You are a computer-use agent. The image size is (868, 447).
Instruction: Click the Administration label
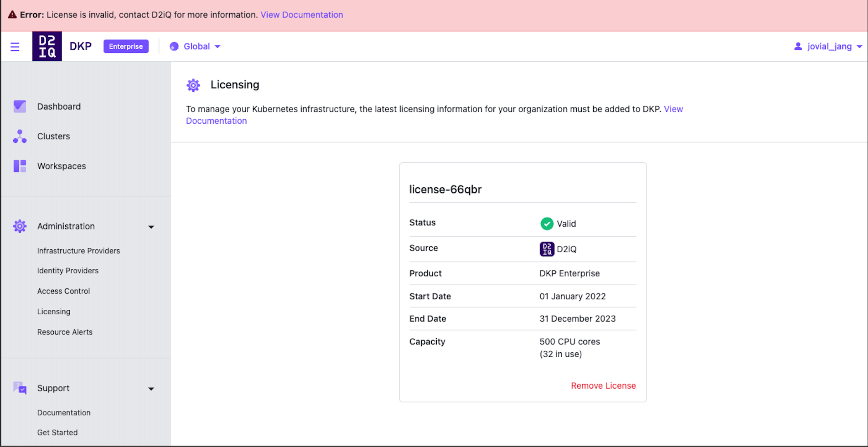click(x=66, y=226)
